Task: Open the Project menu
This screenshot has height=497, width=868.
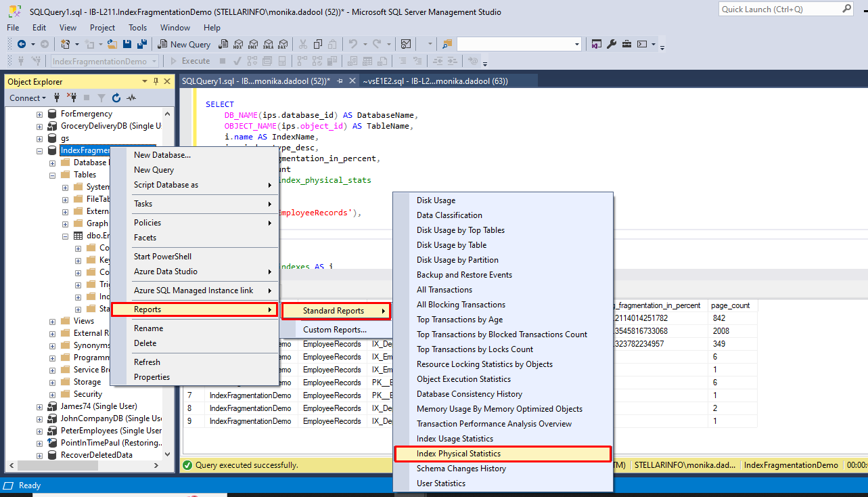Action: tap(102, 28)
